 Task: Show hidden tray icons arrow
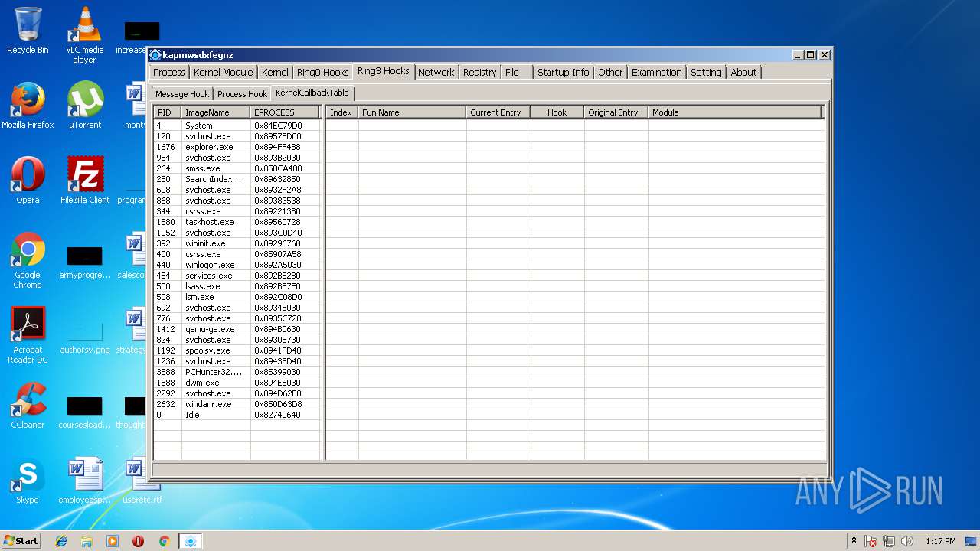click(x=854, y=541)
